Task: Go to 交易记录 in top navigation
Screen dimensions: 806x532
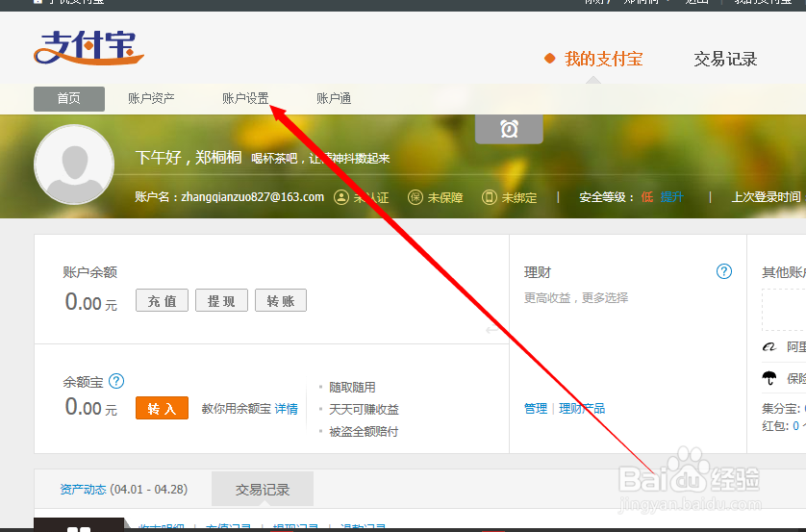Action: tap(725, 59)
